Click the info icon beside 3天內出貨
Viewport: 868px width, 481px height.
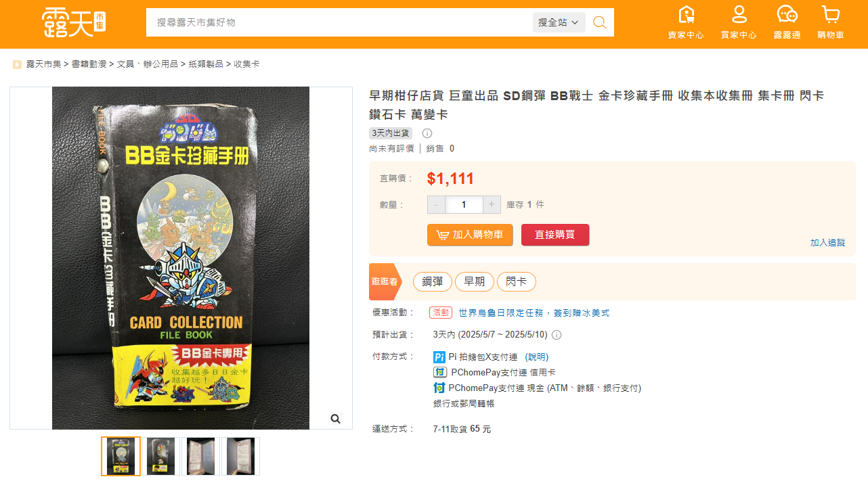(427, 133)
